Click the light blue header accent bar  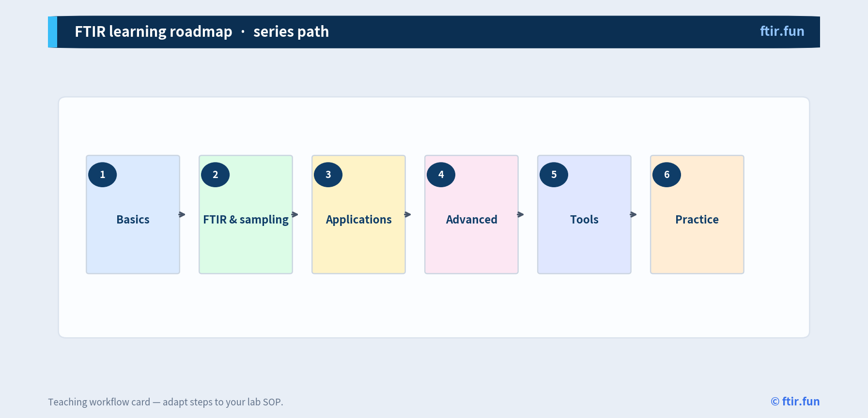[x=52, y=32]
